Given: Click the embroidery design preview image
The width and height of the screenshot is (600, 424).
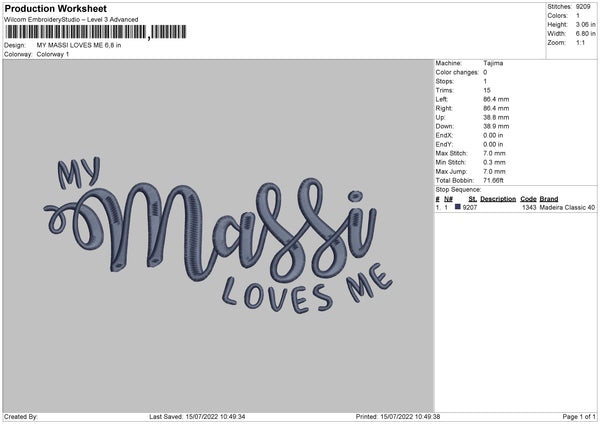Looking at the screenshot, I should pos(218,236).
